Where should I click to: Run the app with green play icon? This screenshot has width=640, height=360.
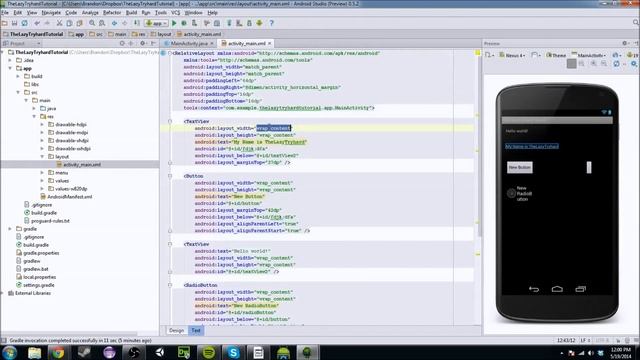pyautogui.click(x=174, y=23)
